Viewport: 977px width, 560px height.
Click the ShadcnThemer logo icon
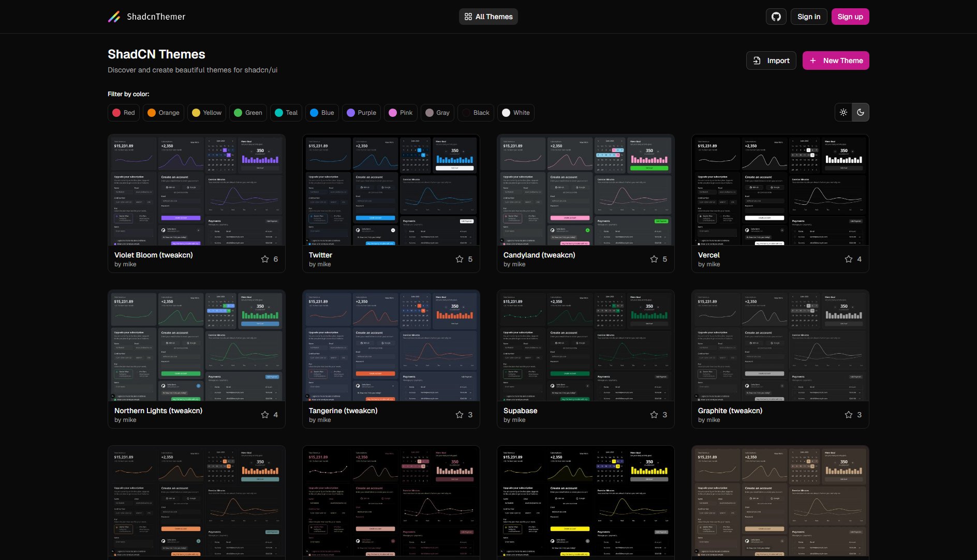pyautogui.click(x=114, y=17)
